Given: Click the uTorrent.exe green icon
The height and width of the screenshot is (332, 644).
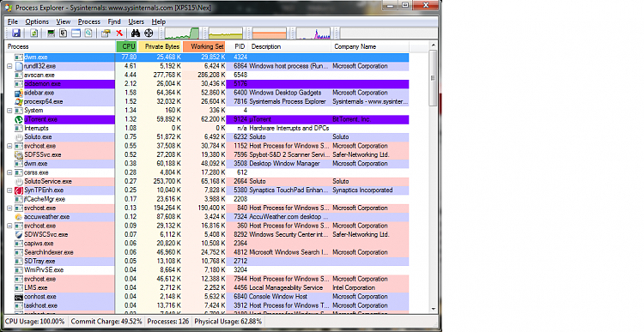Looking at the screenshot, I should tap(19, 119).
